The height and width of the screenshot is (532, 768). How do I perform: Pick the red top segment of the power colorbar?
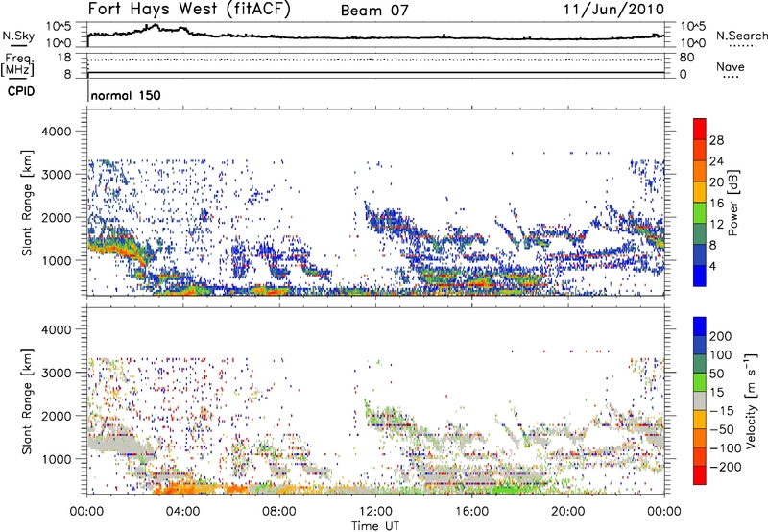coord(700,129)
